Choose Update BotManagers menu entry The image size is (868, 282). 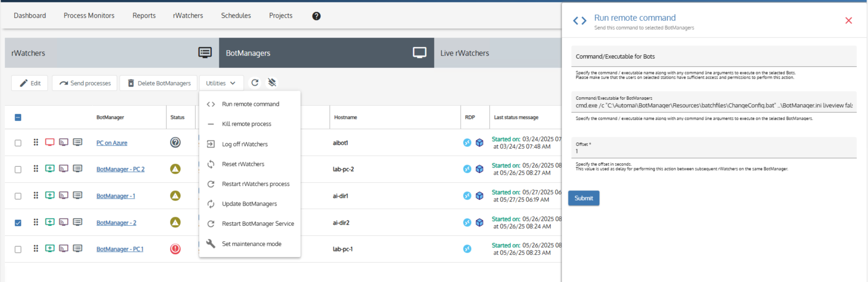[250, 204]
